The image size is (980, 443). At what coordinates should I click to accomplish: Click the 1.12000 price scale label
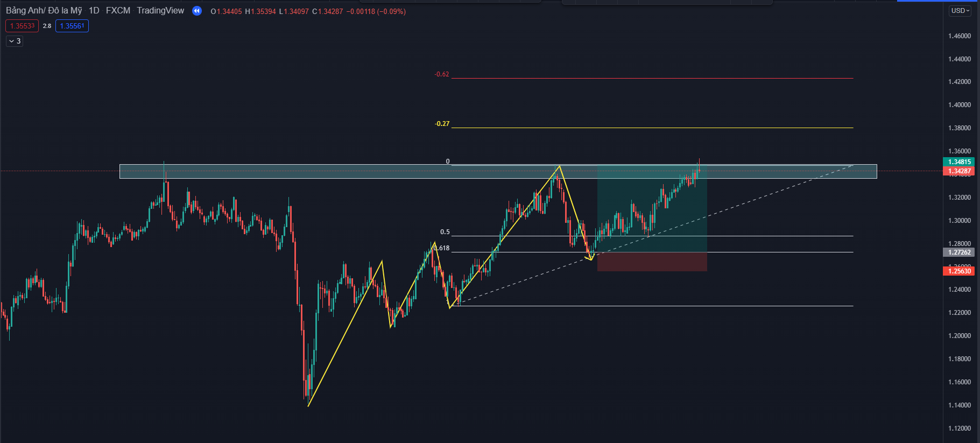tap(960, 428)
